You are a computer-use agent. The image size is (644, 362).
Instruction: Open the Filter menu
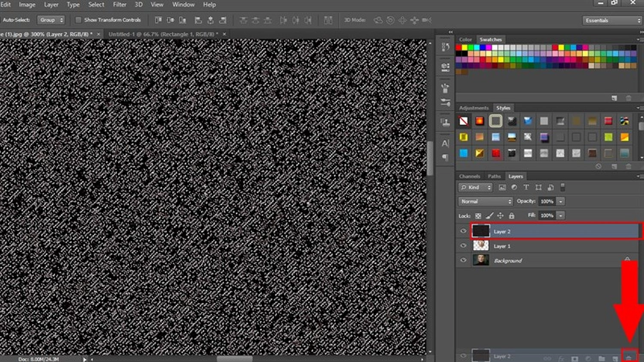[119, 5]
